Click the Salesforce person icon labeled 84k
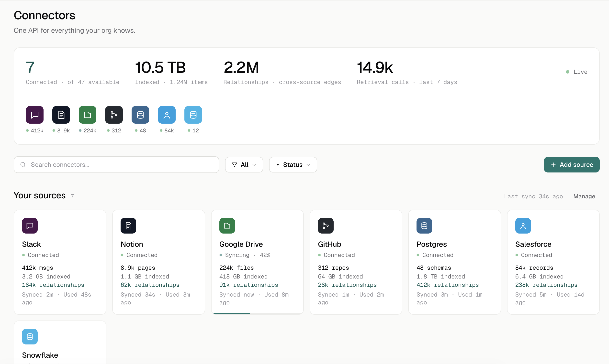The height and width of the screenshot is (364, 609). (x=167, y=115)
